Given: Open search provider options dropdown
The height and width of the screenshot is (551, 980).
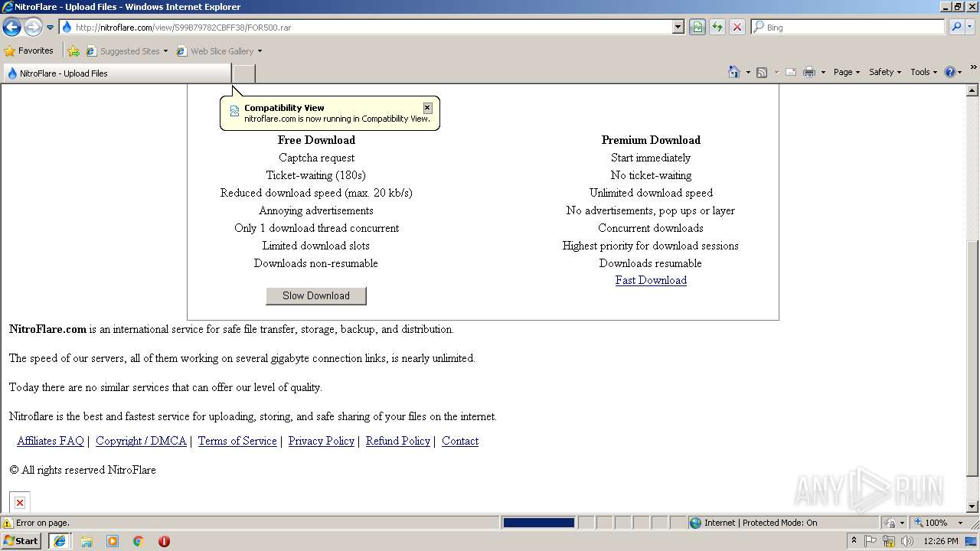Looking at the screenshot, I should (x=969, y=27).
